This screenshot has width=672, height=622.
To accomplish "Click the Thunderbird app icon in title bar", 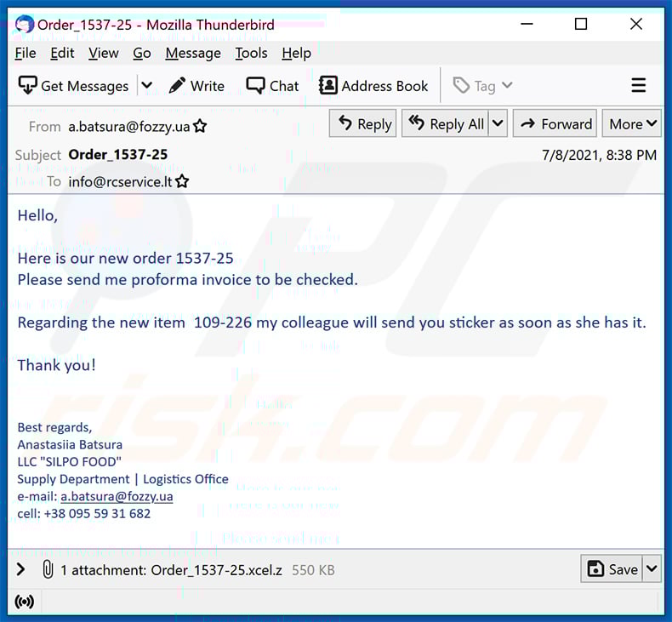I will coord(25,24).
